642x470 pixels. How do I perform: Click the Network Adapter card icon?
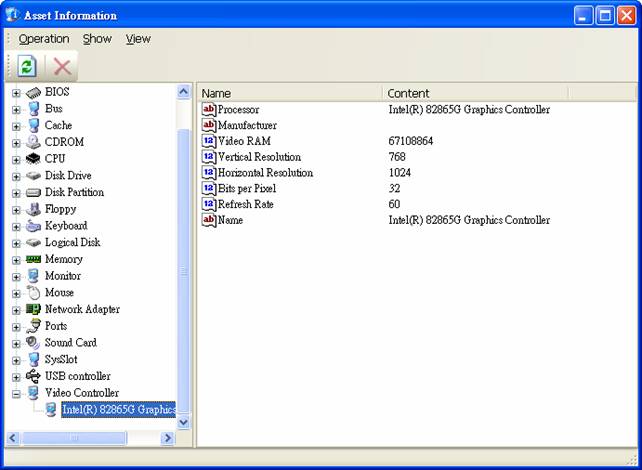tap(34, 310)
